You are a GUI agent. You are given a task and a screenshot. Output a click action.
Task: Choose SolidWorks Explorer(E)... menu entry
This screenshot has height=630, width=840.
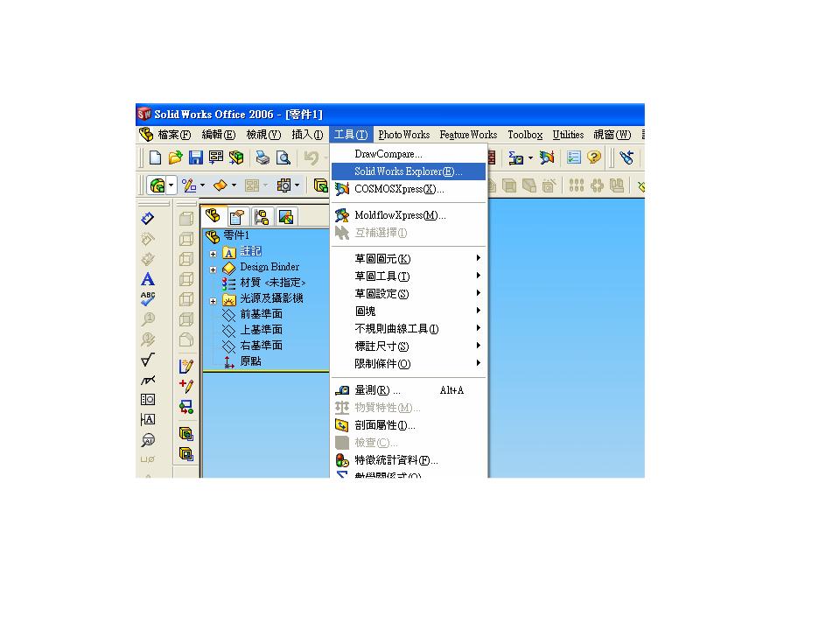409,171
